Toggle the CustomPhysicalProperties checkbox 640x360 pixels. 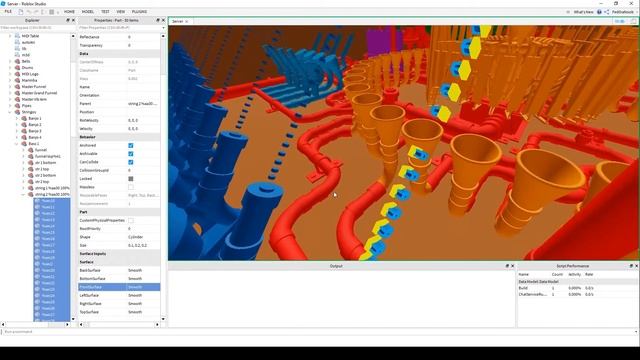tap(131, 220)
